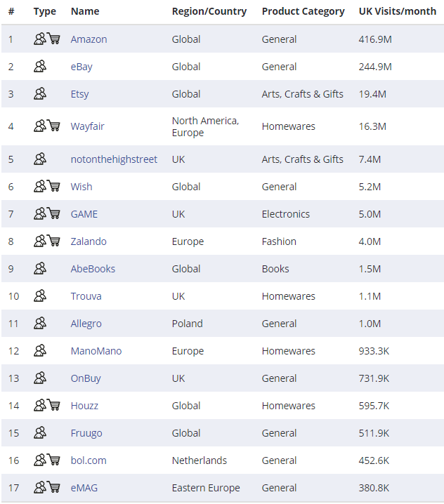Sort by UK Visits/month column header

click(397, 11)
